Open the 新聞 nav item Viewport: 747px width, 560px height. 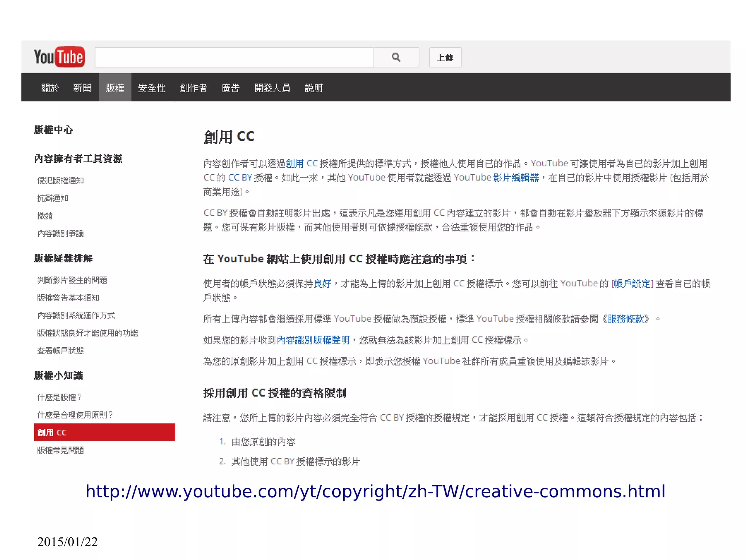[x=82, y=88]
